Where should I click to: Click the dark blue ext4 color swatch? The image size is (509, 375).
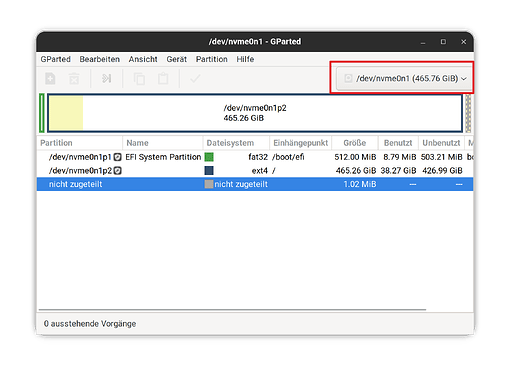[209, 171]
